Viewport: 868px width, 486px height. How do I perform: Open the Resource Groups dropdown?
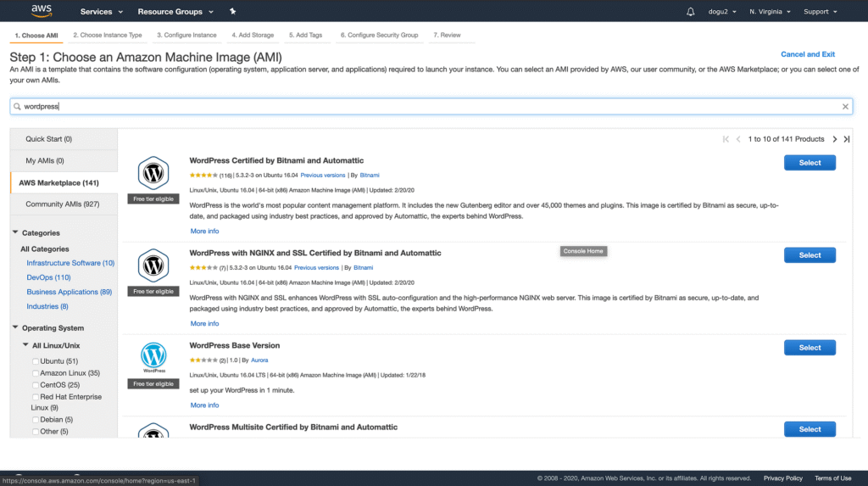[175, 12]
